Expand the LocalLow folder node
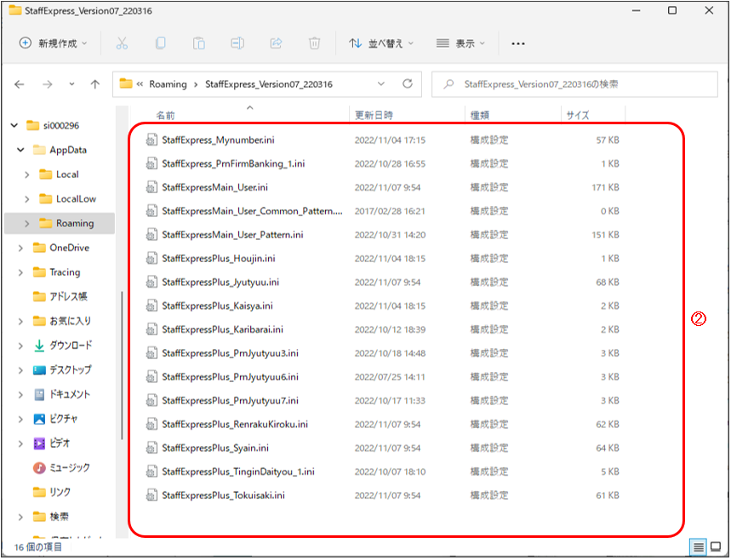The image size is (731, 560). [x=26, y=199]
